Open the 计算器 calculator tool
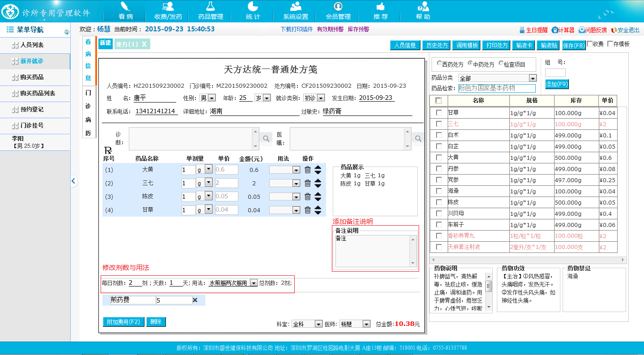The height and width of the screenshot is (355, 644). coord(563,30)
